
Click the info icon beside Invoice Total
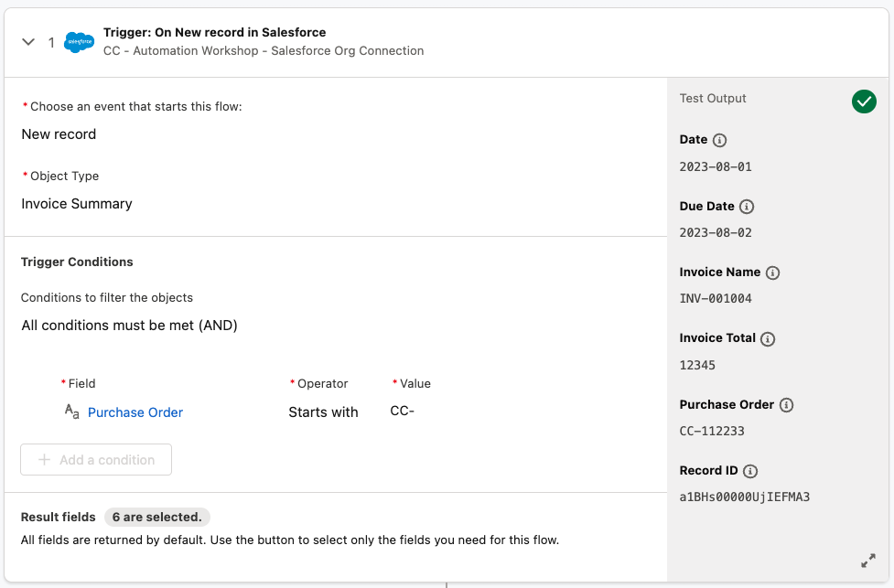click(x=768, y=338)
